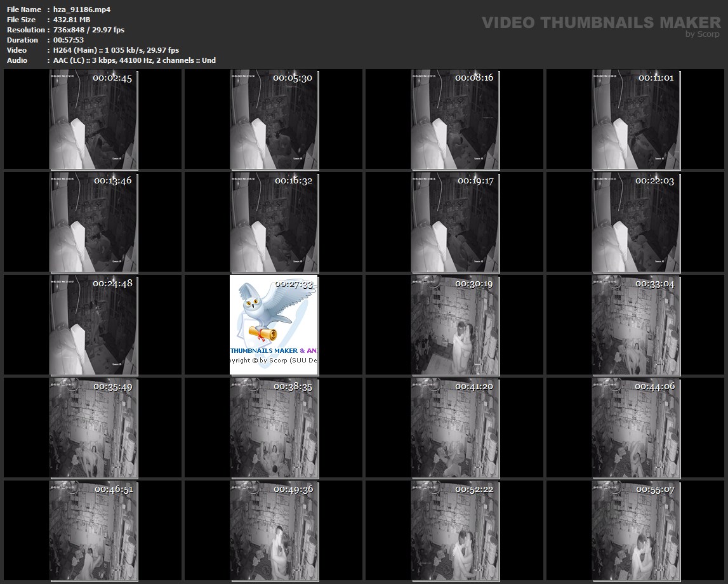Viewport: 728px width, 584px height.
Task: Click the 00:55:07 timestamp label
Action: pos(654,489)
